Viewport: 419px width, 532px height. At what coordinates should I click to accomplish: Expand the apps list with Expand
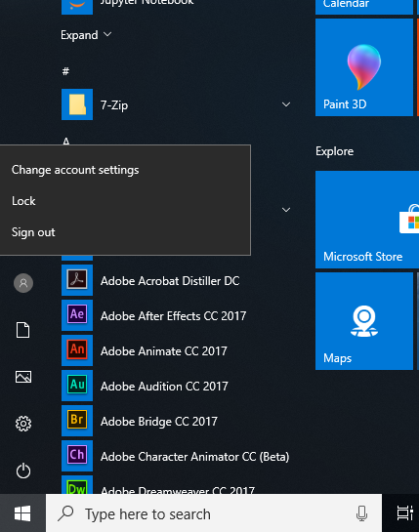tap(86, 35)
